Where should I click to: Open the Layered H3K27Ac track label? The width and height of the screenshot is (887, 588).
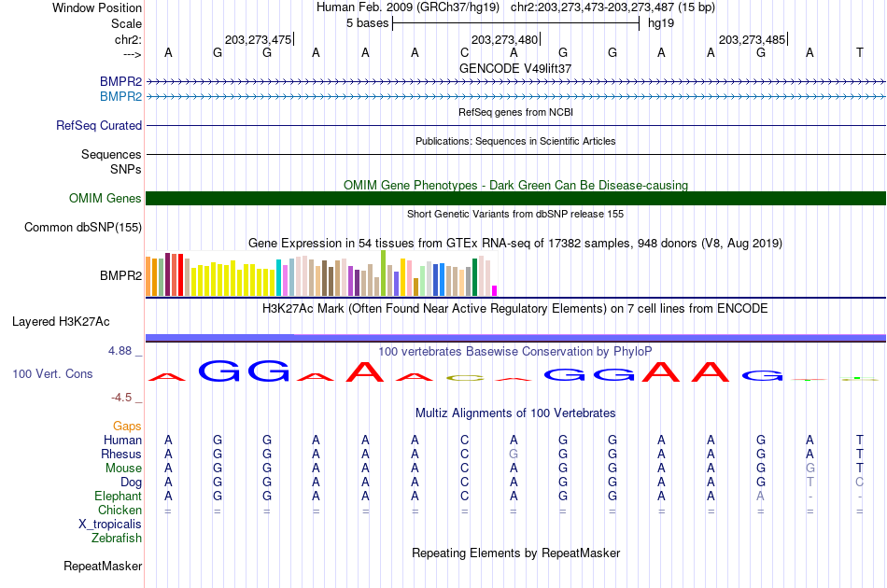pos(61,322)
